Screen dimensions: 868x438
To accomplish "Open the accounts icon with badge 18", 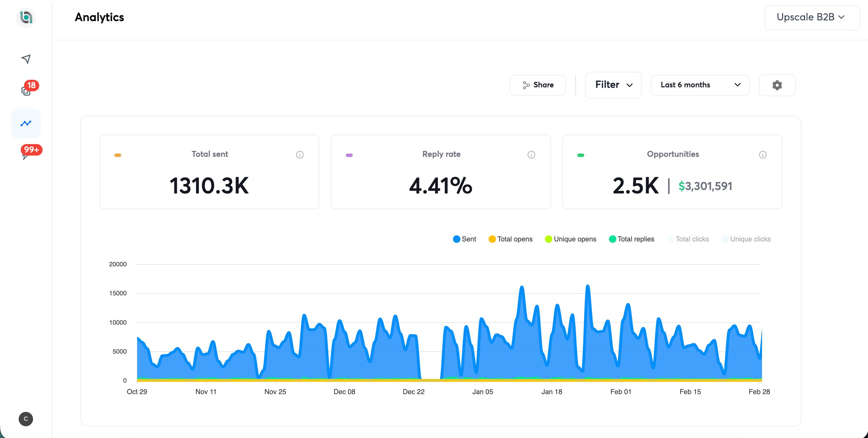I will pos(26,91).
